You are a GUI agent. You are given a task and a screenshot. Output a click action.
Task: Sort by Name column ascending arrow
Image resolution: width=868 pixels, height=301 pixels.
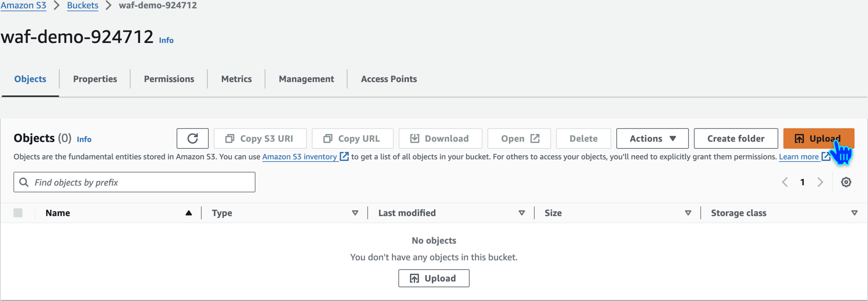point(189,213)
